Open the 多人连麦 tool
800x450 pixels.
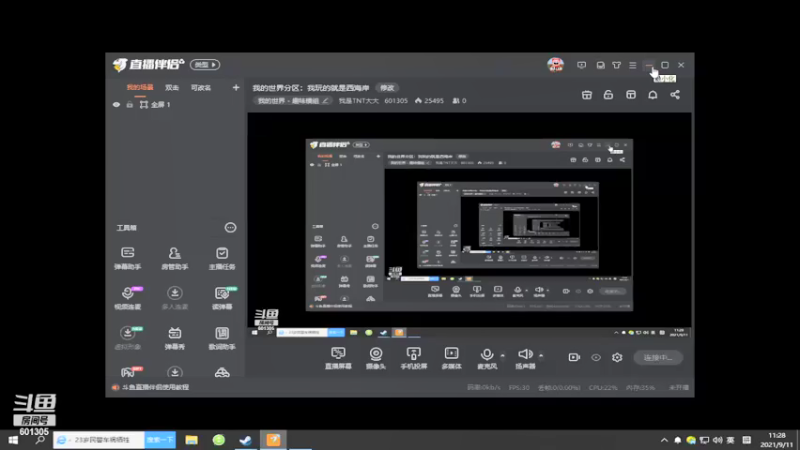(x=174, y=298)
